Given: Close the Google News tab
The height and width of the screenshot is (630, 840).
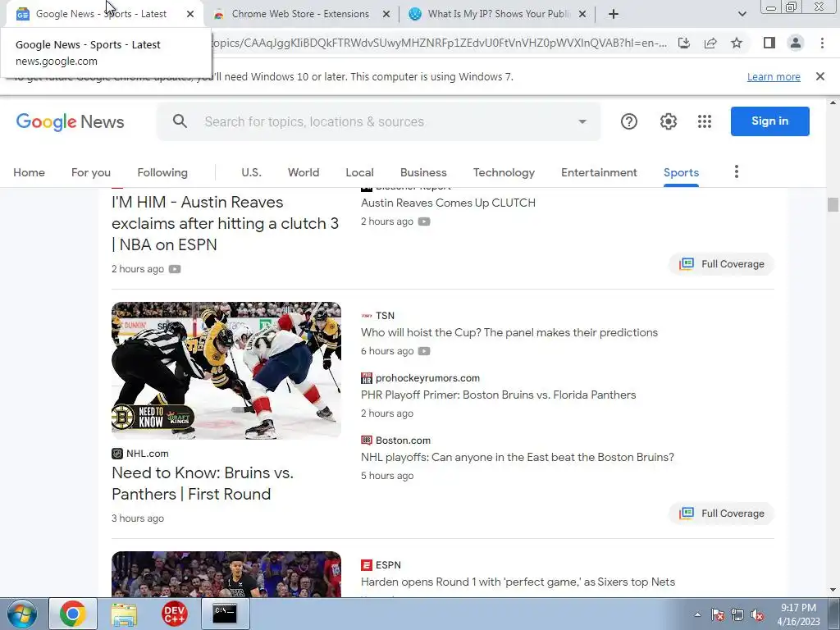Looking at the screenshot, I should [190, 14].
